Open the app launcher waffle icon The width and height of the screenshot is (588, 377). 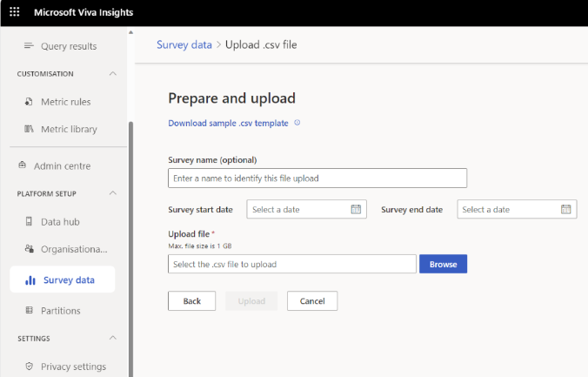14,13
